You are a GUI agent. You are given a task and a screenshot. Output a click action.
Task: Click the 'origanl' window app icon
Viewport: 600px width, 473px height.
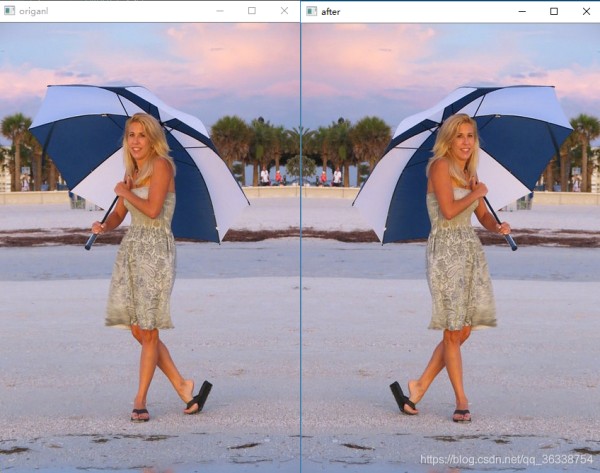click(x=9, y=11)
